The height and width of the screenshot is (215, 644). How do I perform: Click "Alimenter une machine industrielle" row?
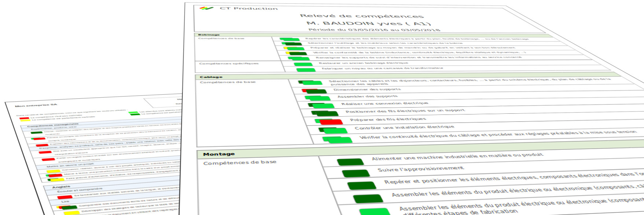(x=457, y=157)
